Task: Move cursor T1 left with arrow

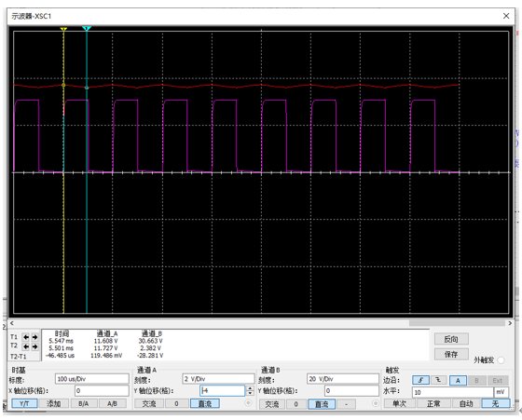Action: [x=26, y=337]
